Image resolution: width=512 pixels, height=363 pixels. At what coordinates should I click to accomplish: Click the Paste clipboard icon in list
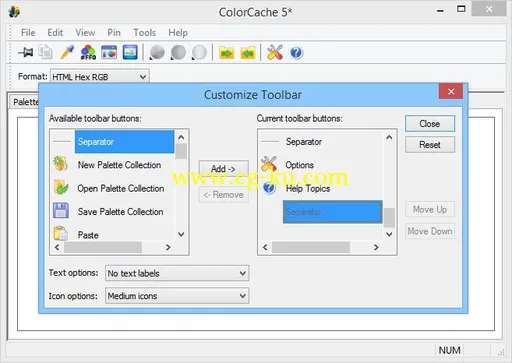[61, 233]
